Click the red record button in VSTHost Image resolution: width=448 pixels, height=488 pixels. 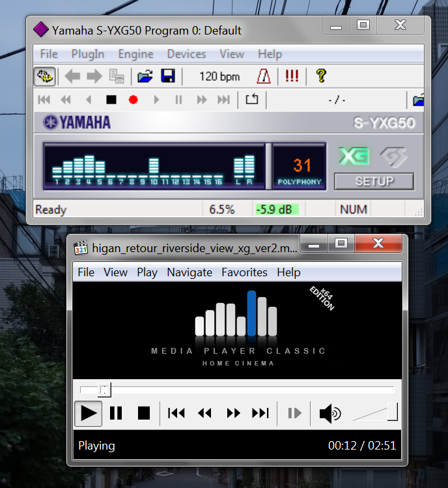[133, 100]
